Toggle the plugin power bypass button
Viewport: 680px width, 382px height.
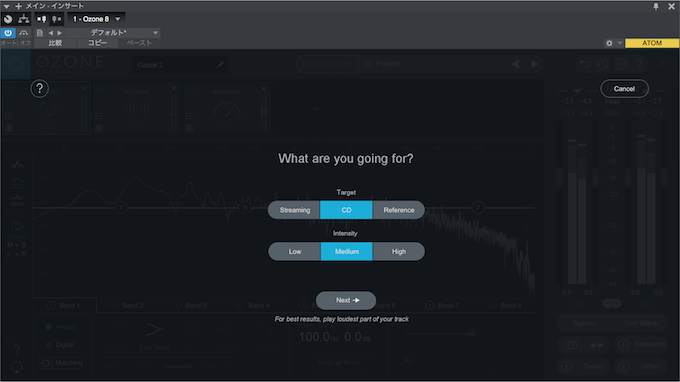coord(8,33)
